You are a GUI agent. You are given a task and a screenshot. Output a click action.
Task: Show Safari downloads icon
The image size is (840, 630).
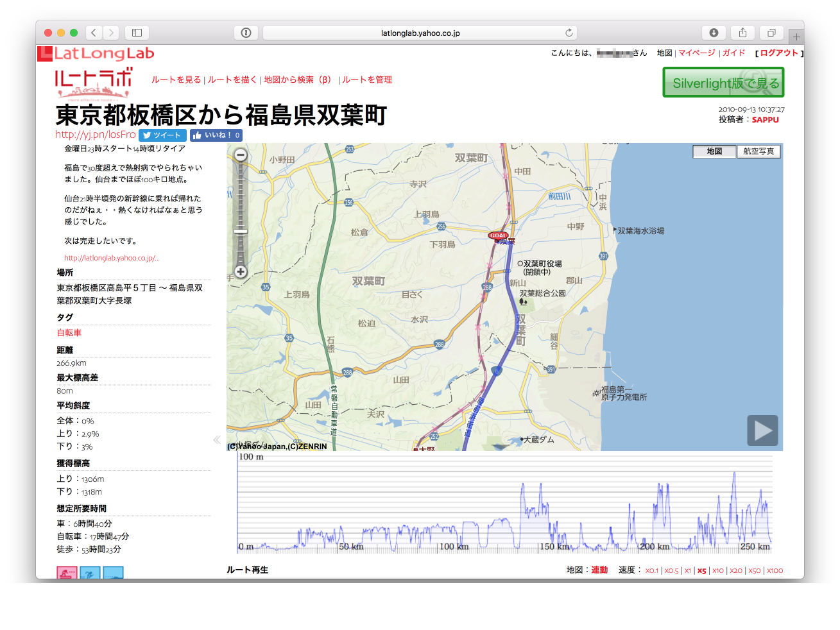(x=714, y=33)
